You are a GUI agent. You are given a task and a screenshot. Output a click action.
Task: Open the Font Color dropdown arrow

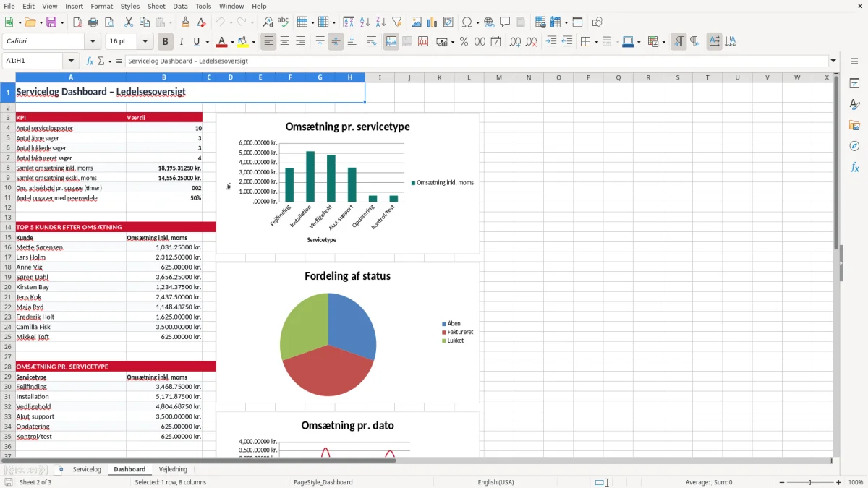coord(233,42)
